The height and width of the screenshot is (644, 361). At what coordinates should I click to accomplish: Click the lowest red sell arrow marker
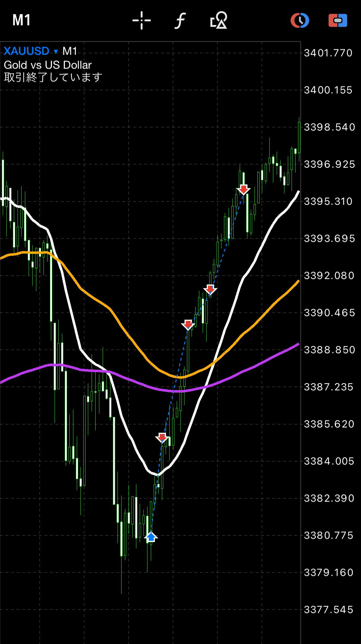tap(162, 438)
